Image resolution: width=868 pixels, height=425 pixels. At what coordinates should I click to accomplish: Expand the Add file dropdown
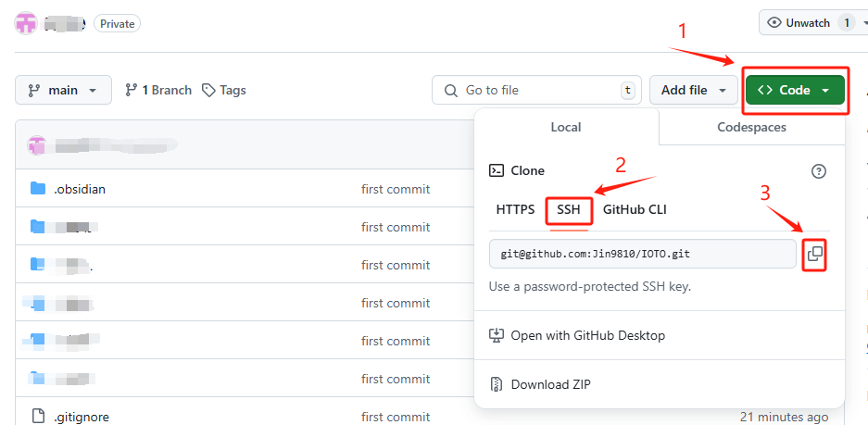tap(694, 90)
